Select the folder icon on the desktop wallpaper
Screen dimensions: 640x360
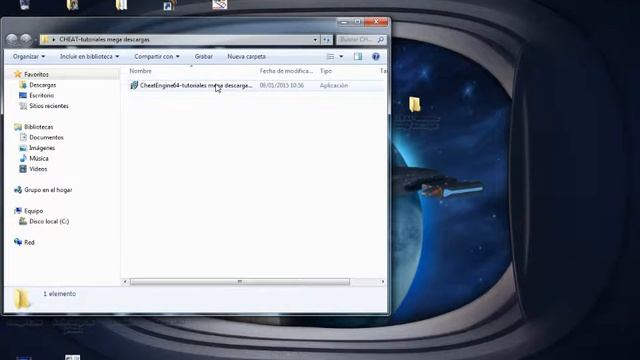tap(415, 104)
